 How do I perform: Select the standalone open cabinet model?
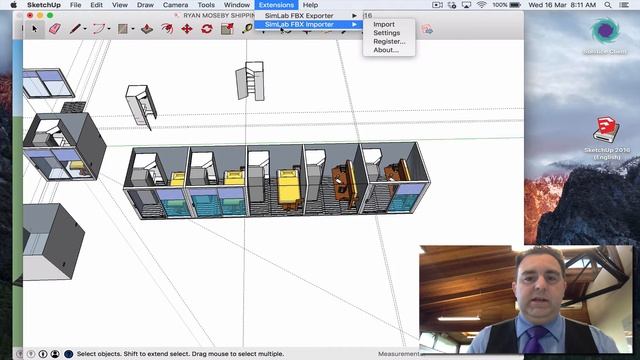point(250,81)
